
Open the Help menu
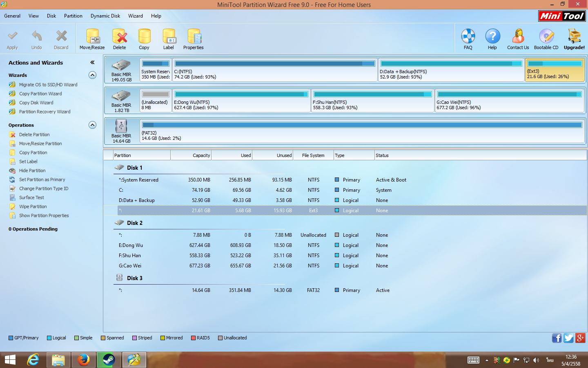coord(156,16)
